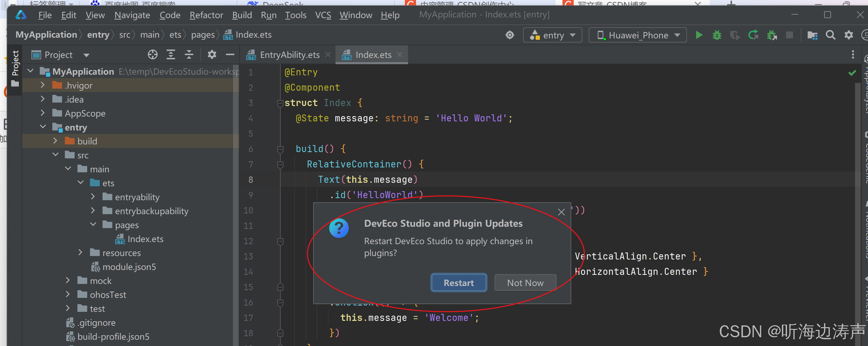868x346 pixels.
Task: Click Not Now in the updates dialog
Action: [525, 283]
